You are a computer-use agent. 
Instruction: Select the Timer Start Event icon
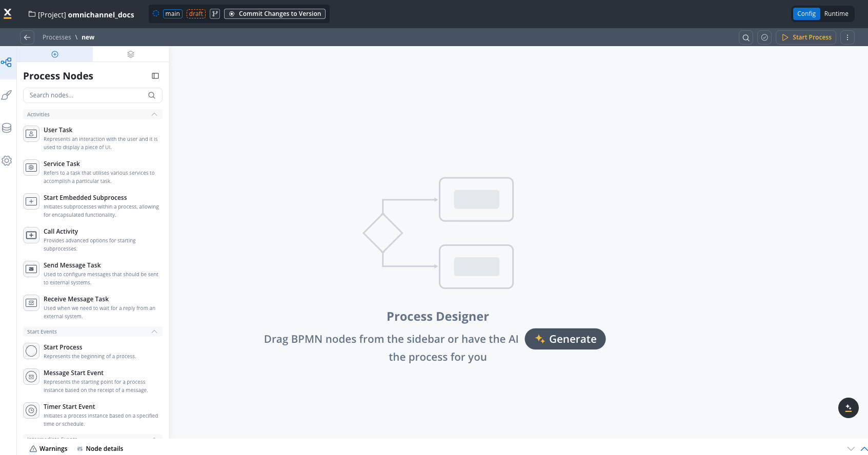31,410
